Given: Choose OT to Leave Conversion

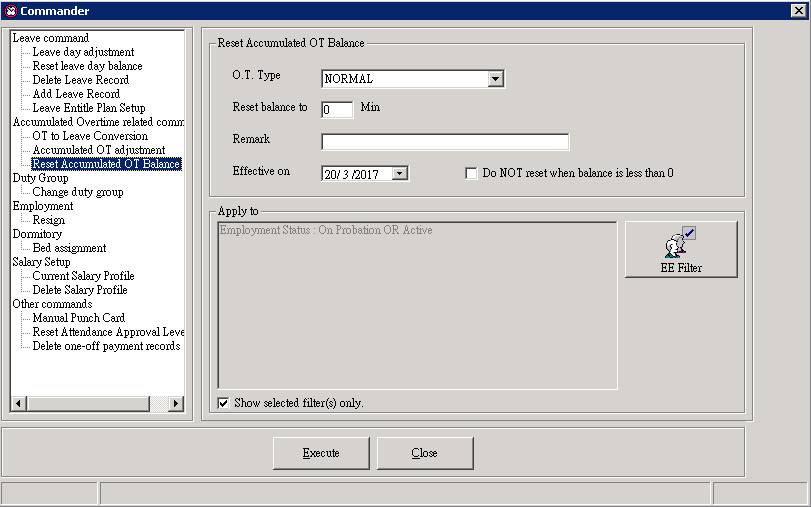Looking at the screenshot, I should click(x=90, y=136).
